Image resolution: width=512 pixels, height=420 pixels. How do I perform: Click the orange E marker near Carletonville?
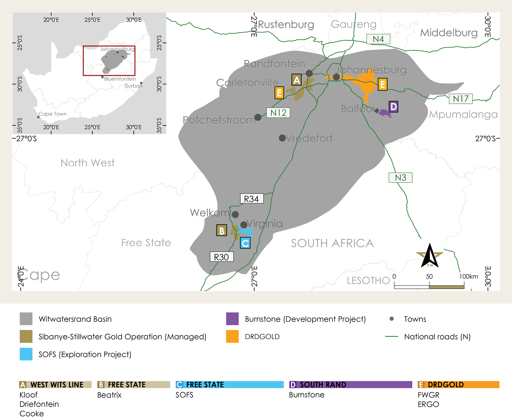click(279, 93)
